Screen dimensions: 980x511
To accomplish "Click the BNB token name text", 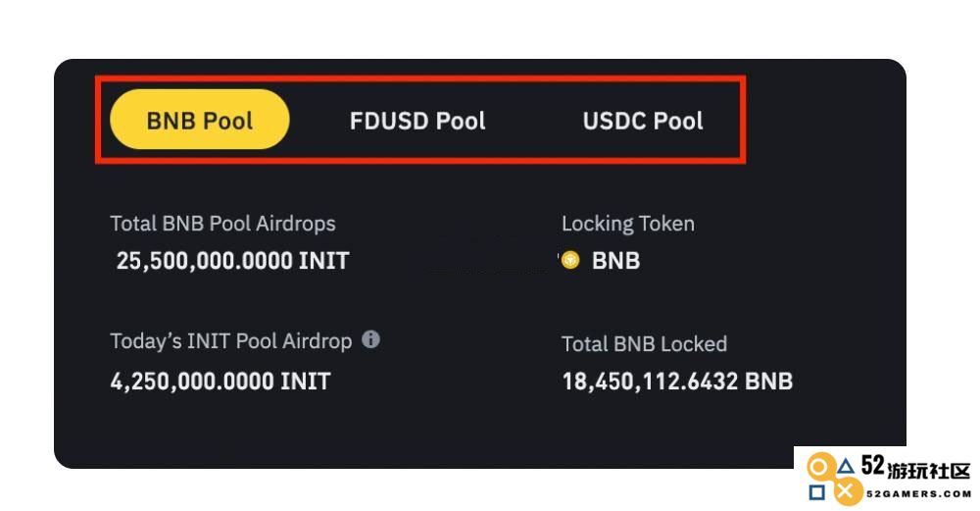I will coord(615,261).
